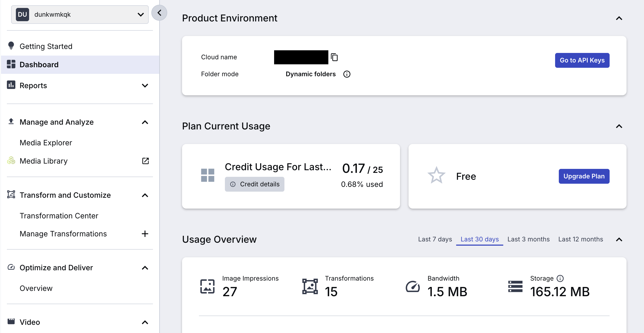Click the copy cloud name icon

(x=334, y=57)
